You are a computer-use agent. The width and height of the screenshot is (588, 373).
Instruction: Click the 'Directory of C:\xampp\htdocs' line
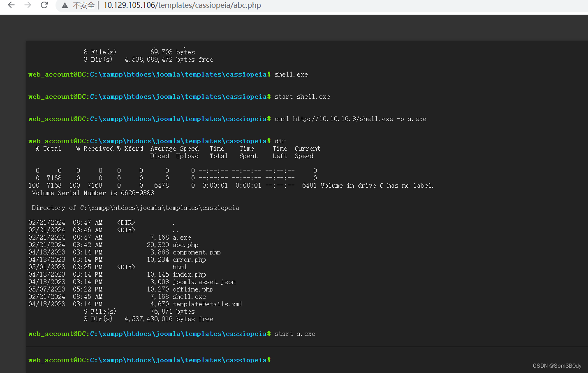[x=135, y=208]
